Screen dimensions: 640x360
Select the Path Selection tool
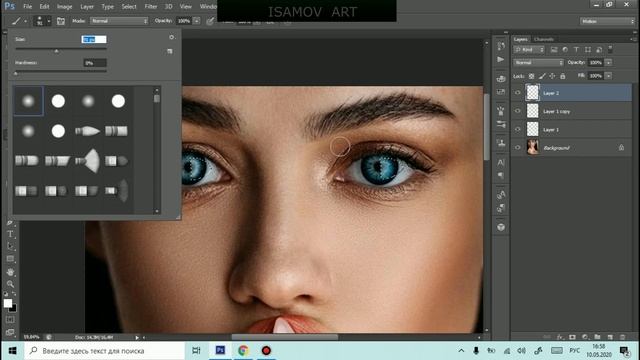(10, 247)
